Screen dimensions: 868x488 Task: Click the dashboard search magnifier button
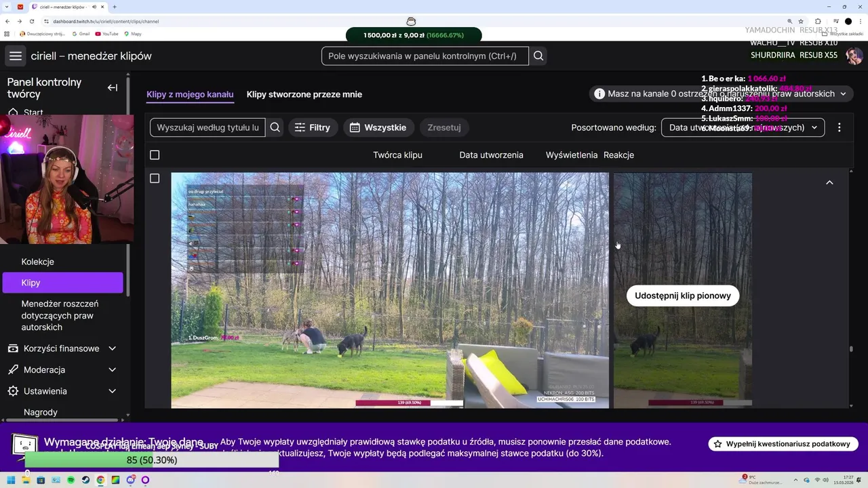click(x=538, y=56)
